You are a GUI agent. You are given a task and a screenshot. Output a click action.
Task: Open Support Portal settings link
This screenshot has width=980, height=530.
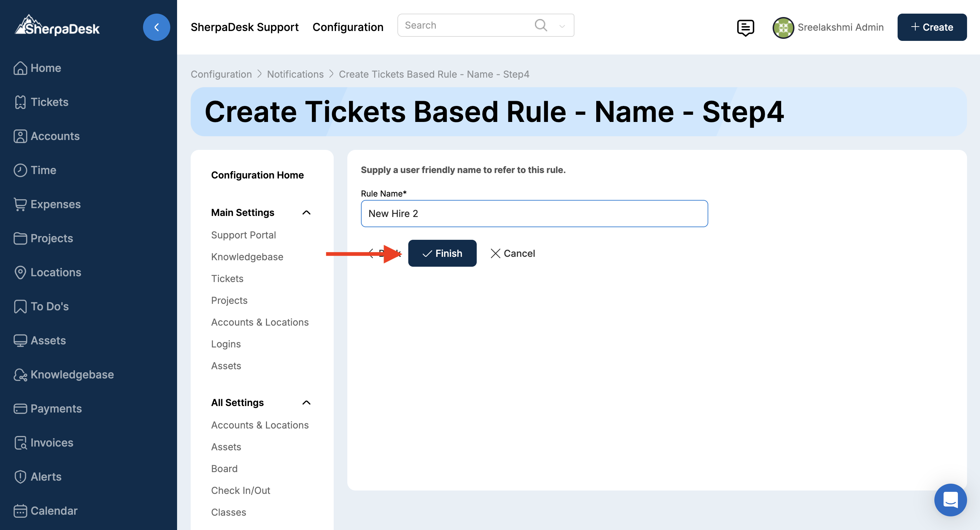pos(243,235)
